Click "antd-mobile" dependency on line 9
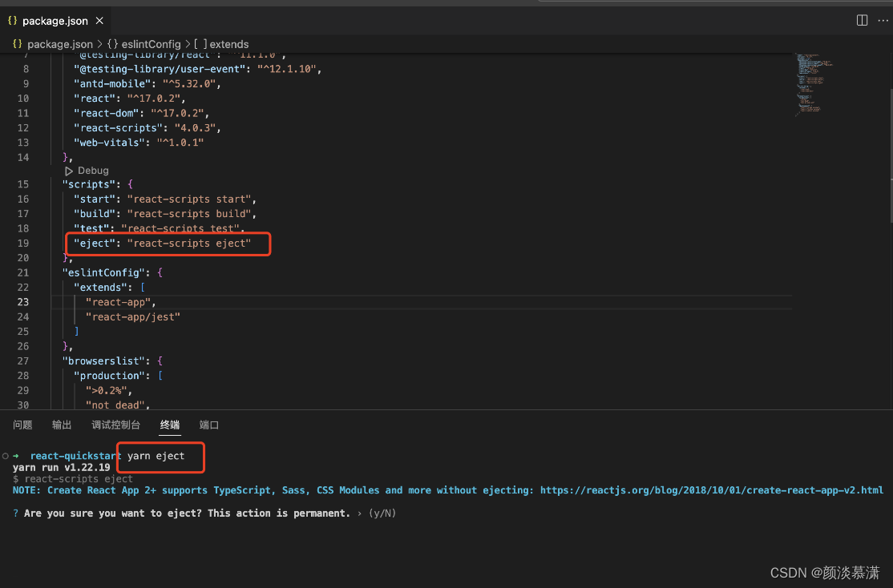Screen dimensions: 893x588 pyautogui.click(x=112, y=83)
